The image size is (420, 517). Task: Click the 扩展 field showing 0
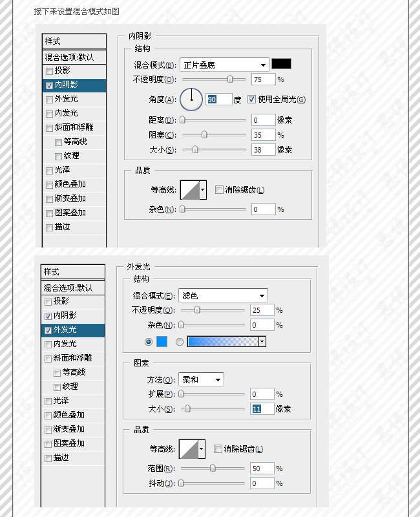pyautogui.click(x=262, y=394)
